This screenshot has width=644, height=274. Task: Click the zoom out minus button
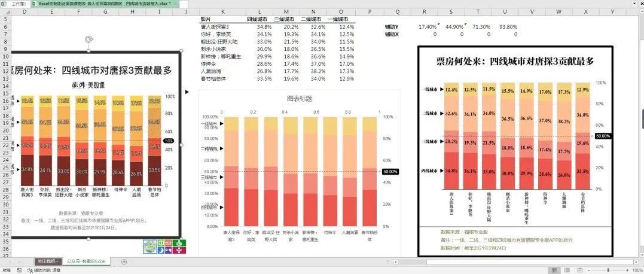pos(588,270)
